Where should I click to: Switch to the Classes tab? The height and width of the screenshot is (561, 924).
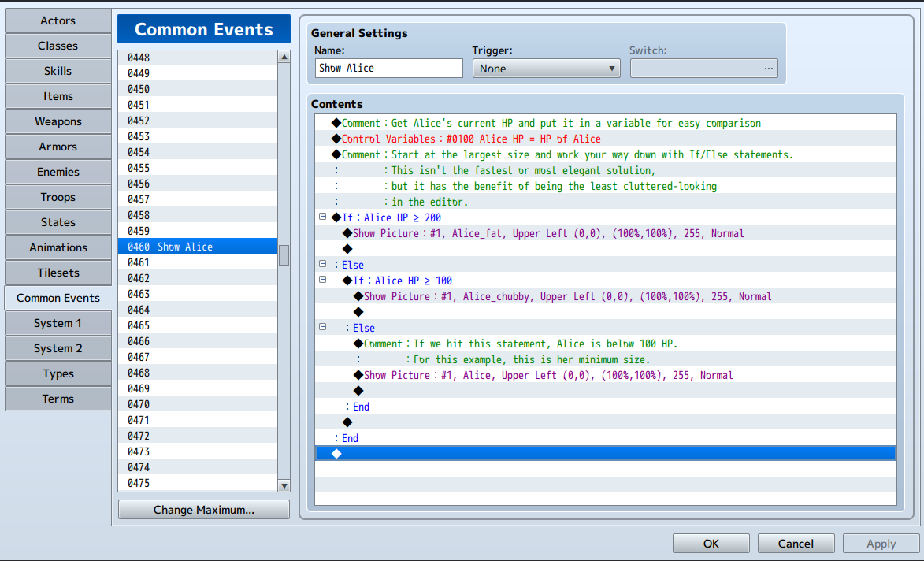point(58,46)
